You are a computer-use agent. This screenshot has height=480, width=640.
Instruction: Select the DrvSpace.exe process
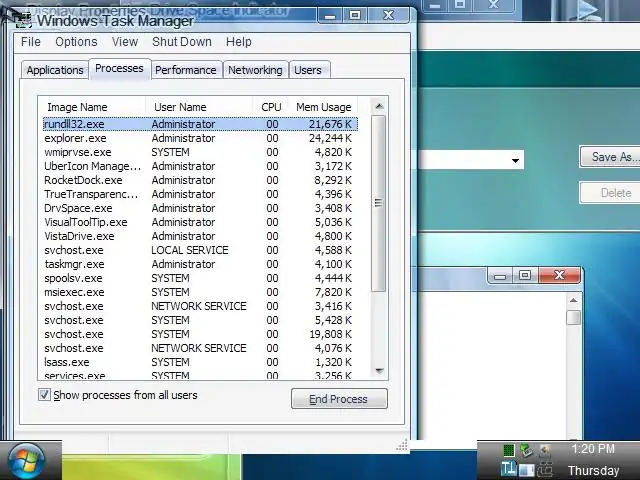pyautogui.click(x=200, y=208)
